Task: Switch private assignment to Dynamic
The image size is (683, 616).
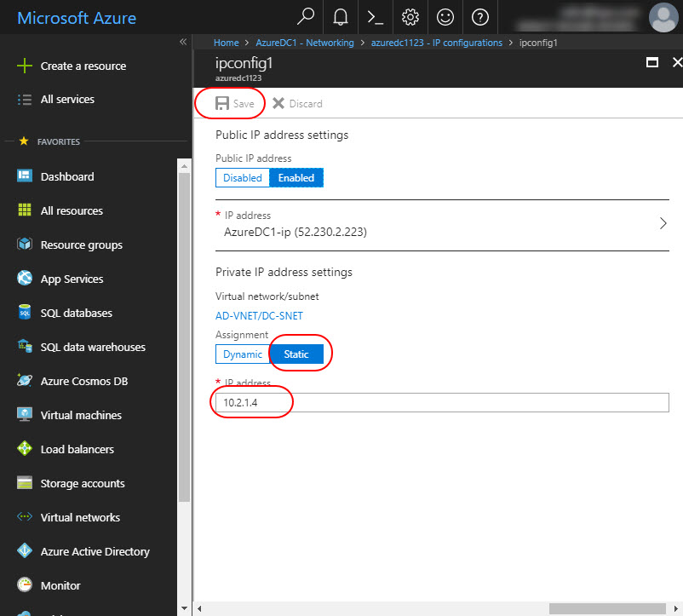Action: (242, 354)
